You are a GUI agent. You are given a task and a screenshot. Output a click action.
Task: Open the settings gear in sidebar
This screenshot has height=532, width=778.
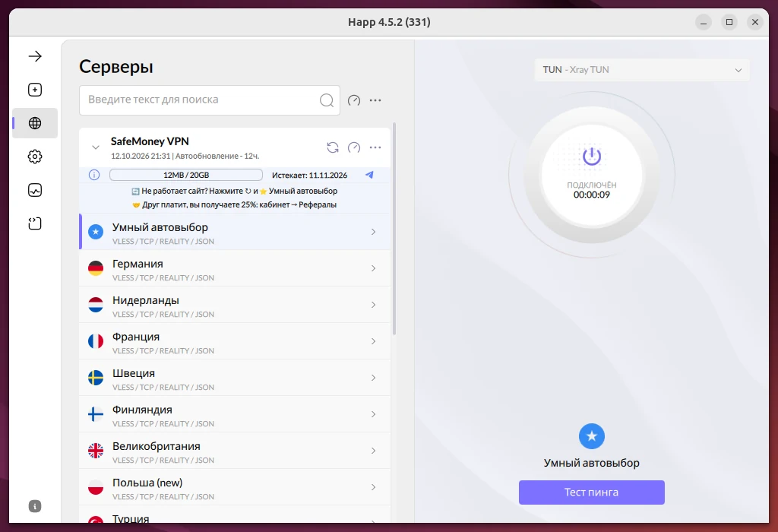tap(35, 157)
